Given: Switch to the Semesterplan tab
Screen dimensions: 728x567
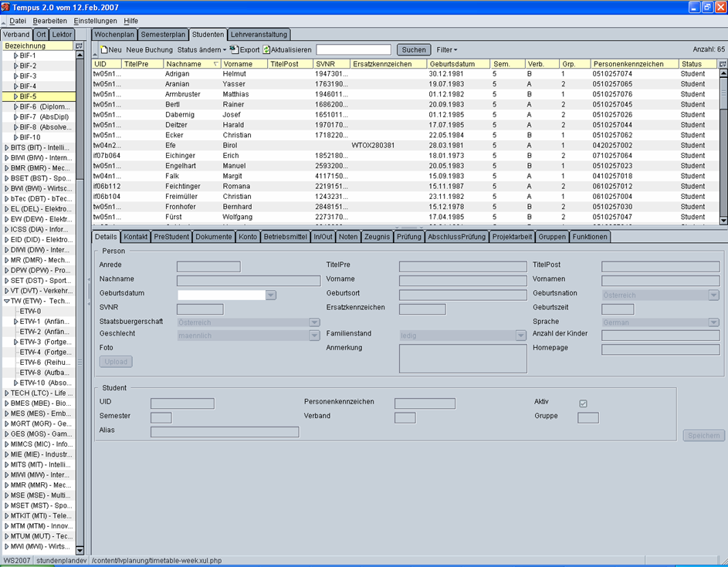Looking at the screenshot, I should tap(164, 35).
